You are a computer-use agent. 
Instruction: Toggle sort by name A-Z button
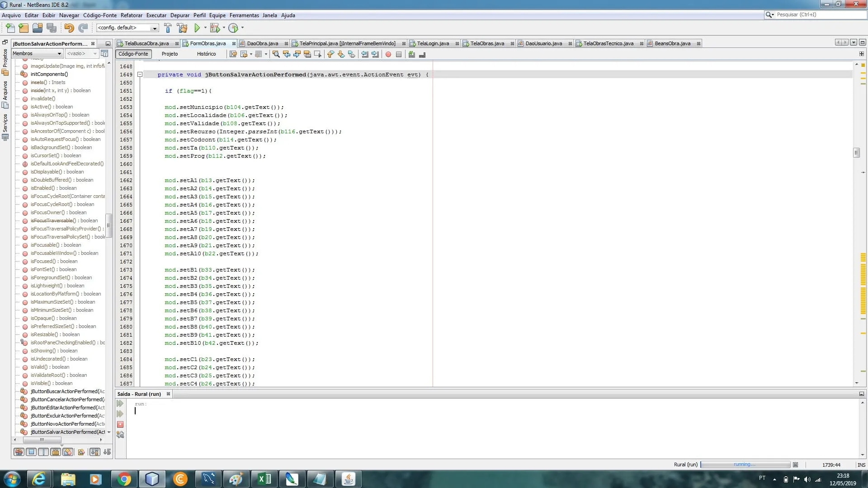(x=94, y=452)
